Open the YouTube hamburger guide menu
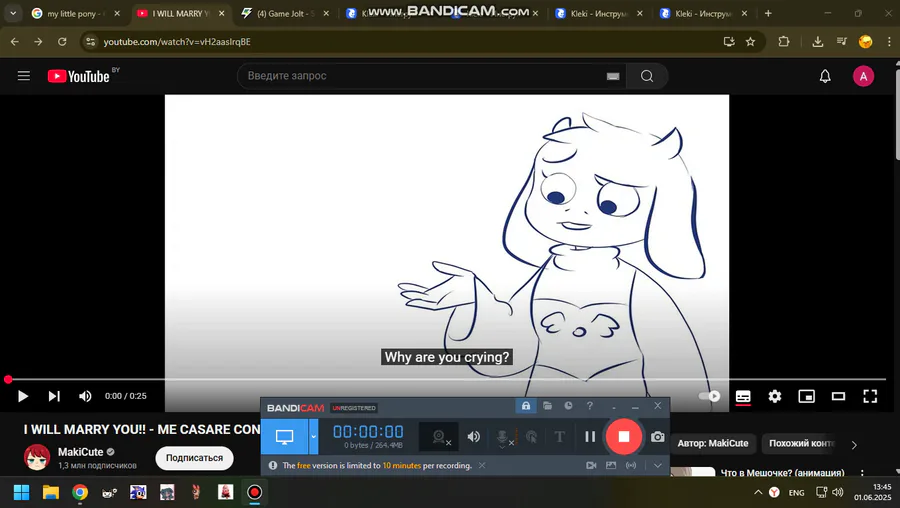The image size is (900, 508). tap(24, 76)
